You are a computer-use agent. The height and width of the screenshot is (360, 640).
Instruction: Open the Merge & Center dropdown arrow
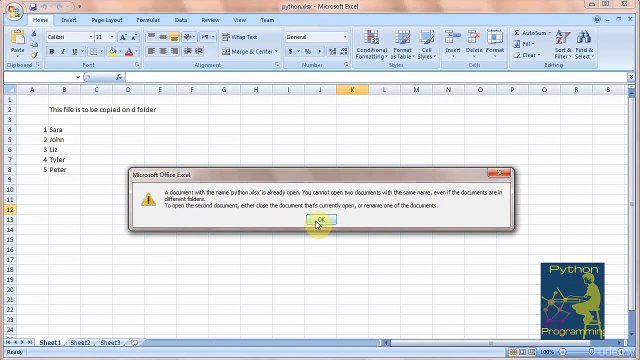pos(276,51)
